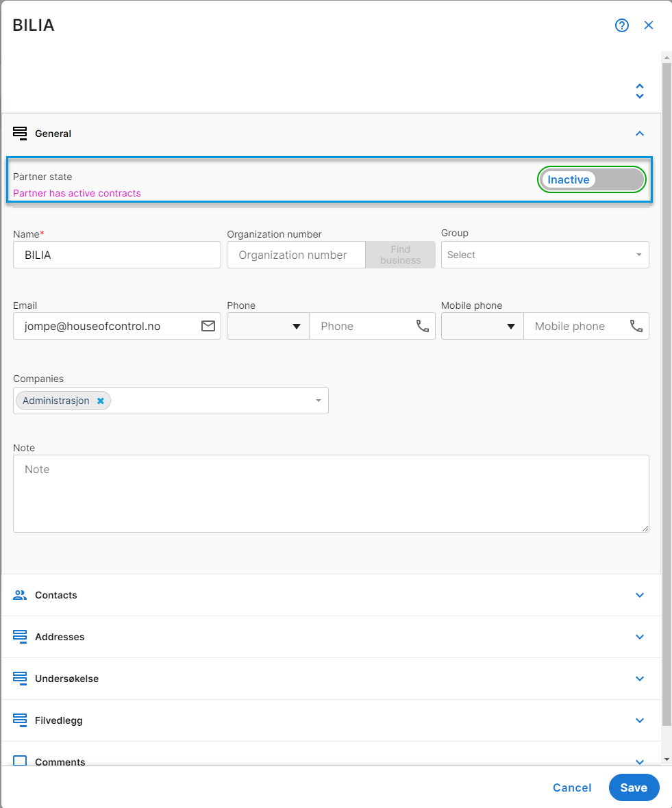Click the Save button
Viewport: 672px width, 808px height.
pos(634,787)
